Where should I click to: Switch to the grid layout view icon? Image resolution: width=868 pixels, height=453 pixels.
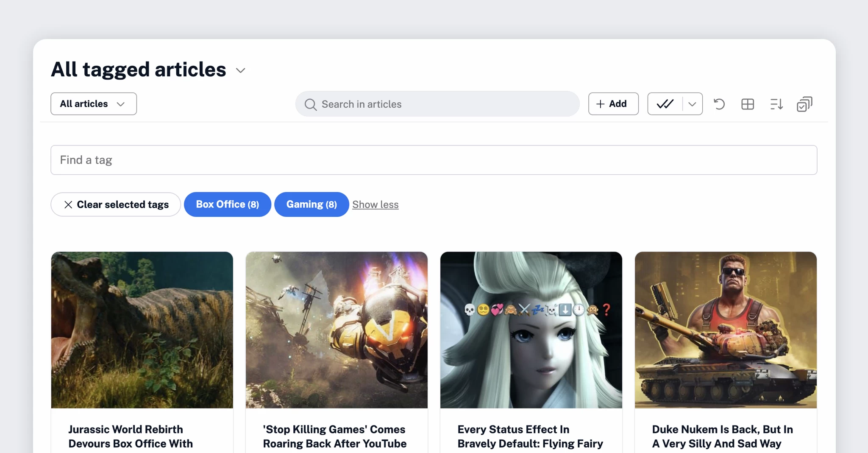tap(748, 104)
